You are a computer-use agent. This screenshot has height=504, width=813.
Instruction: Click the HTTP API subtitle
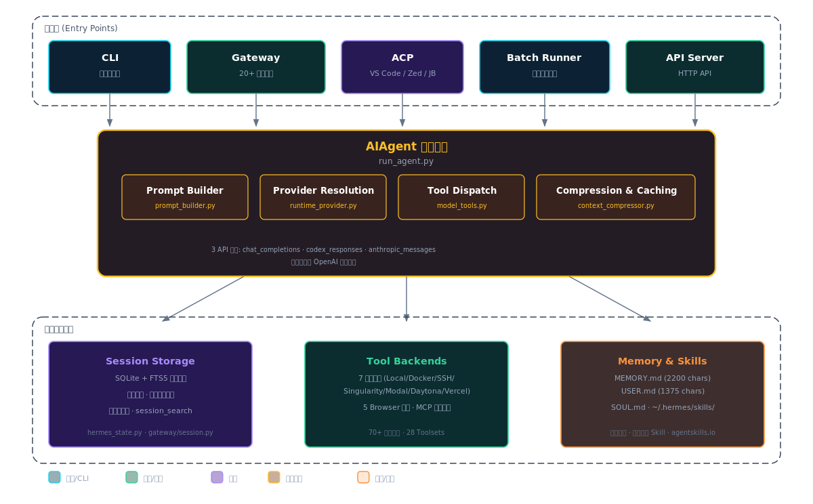pyautogui.click(x=695, y=73)
